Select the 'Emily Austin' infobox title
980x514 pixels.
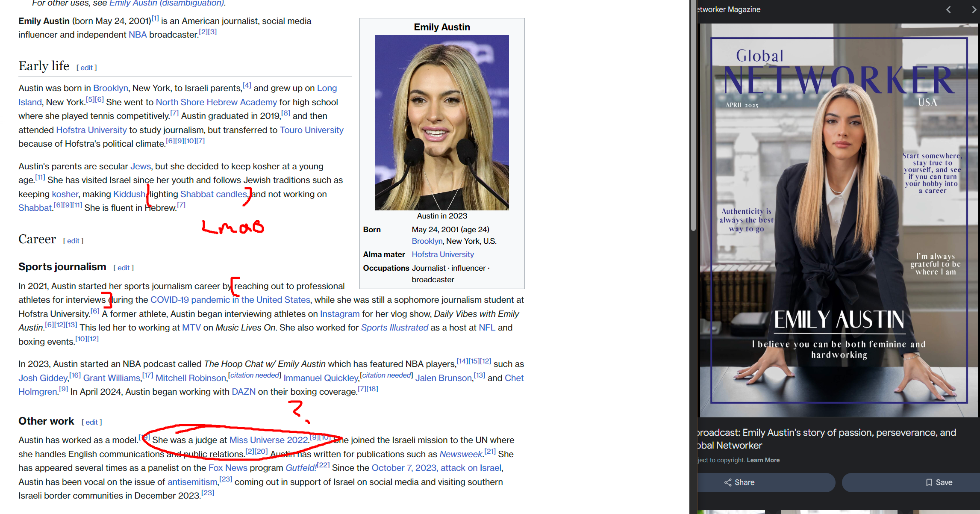(442, 27)
